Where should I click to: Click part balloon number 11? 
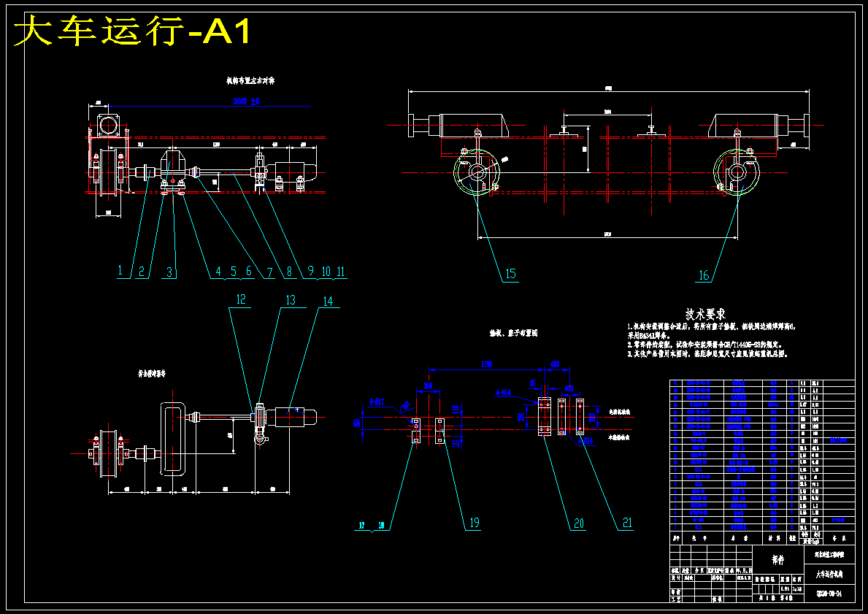click(x=340, y=272)
